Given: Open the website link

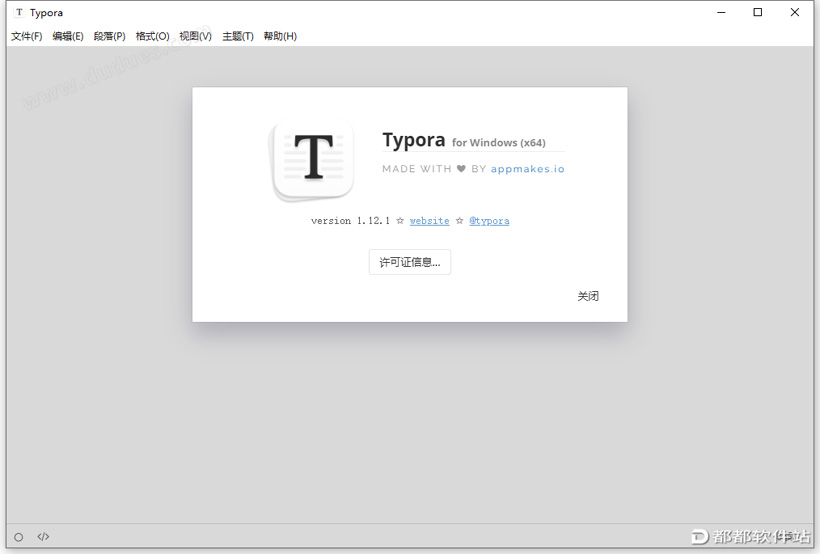Looking at the screenshot, I should coord(429,221).
